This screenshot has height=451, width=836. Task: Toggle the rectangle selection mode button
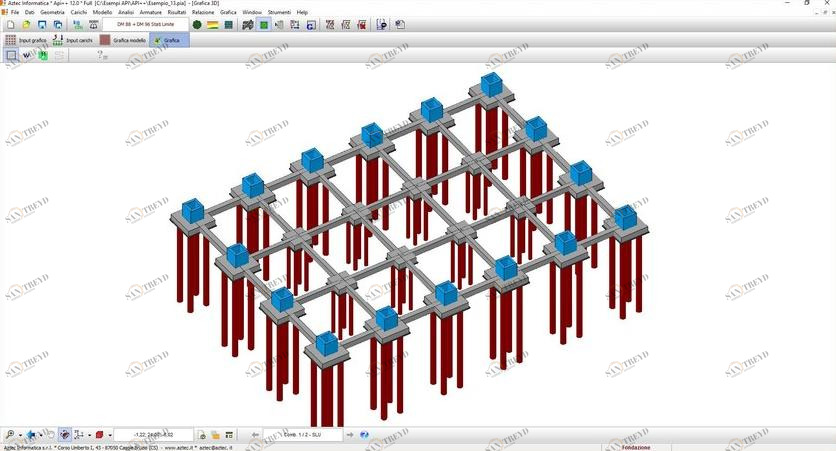point(12,56)
